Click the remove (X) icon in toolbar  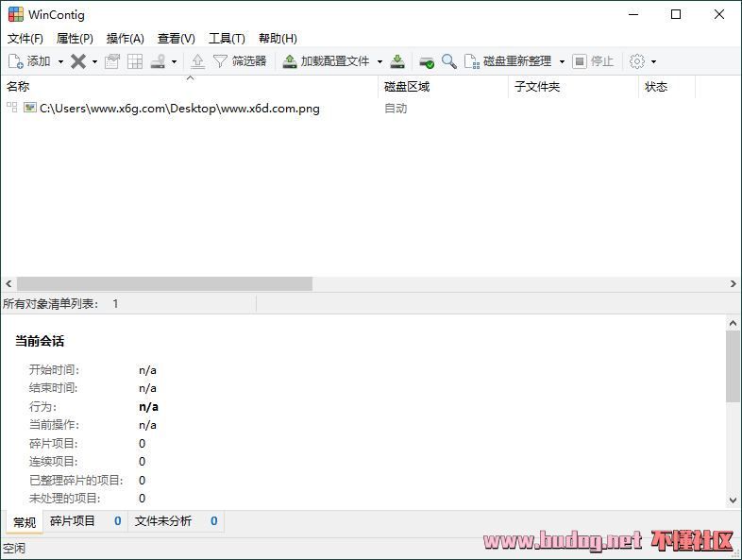click(78, 61)
